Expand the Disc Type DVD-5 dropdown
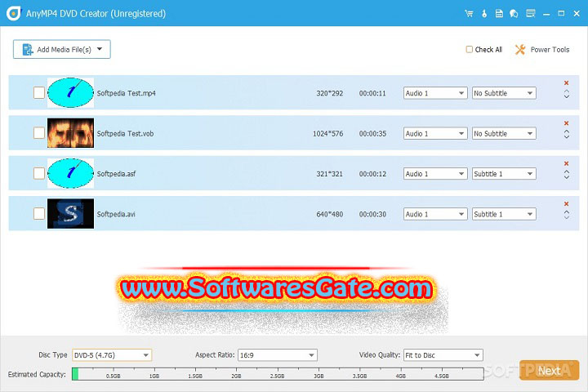The image size is (588, 392). pos(112,355)
